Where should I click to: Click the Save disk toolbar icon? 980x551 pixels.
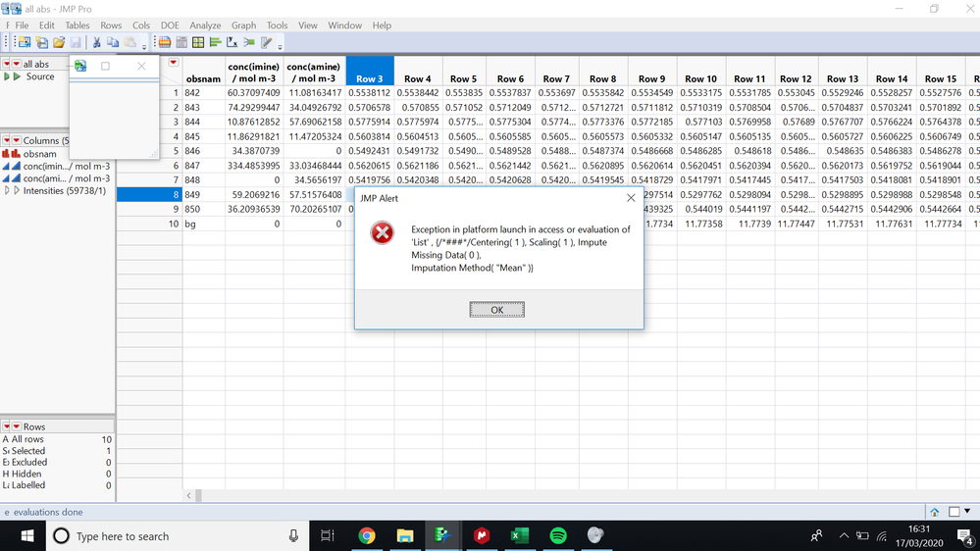(x=76, y=42)
